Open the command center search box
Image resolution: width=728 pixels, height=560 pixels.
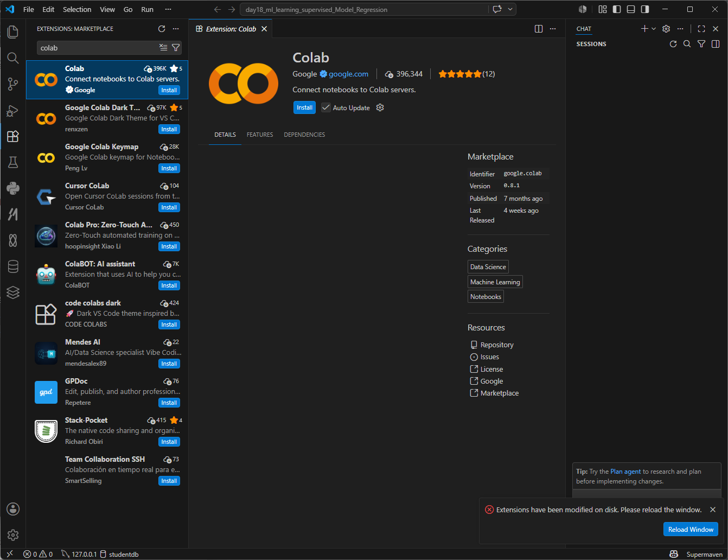click(364, 9)
